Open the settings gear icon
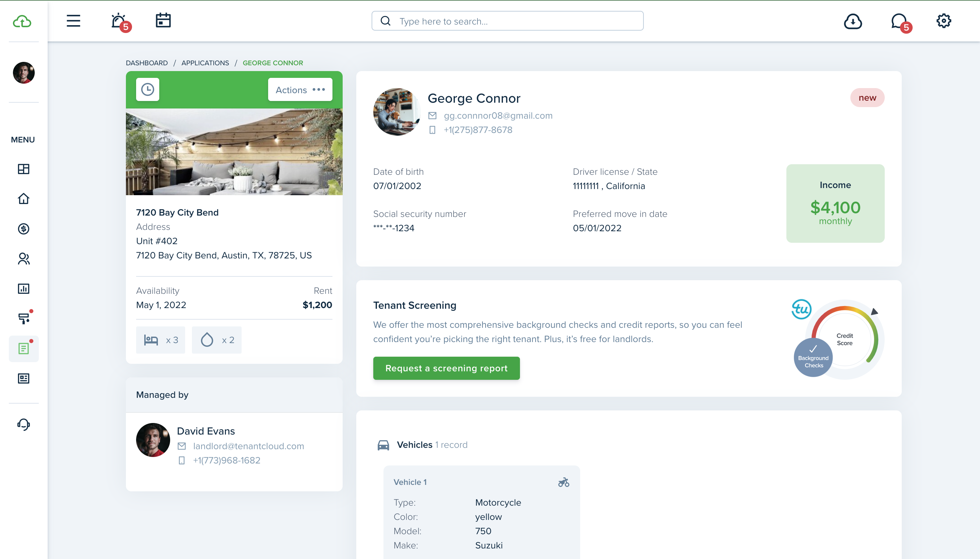Image resolution: width=980 pixels, height=559 pixels. pyautogui.click(x=943, y=21)
